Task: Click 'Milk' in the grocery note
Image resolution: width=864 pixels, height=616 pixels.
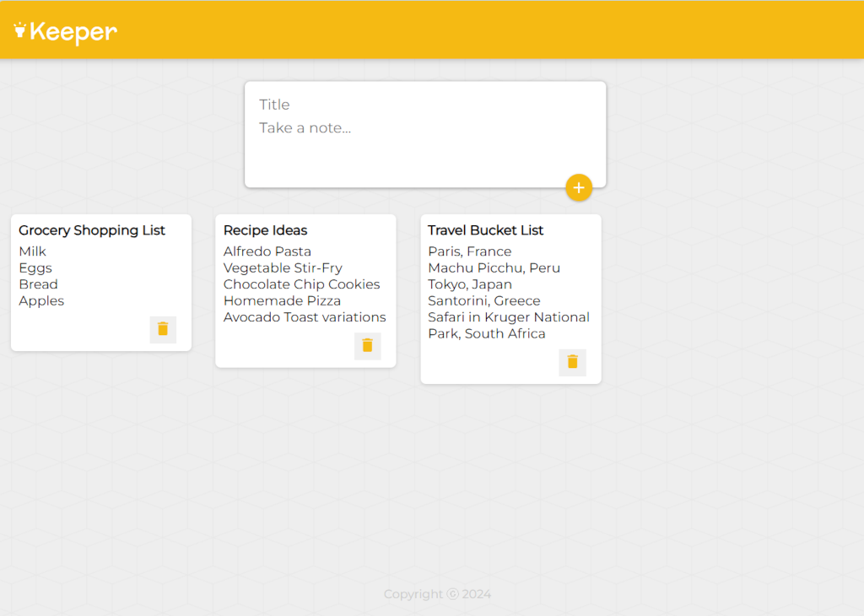Action: 33,251
